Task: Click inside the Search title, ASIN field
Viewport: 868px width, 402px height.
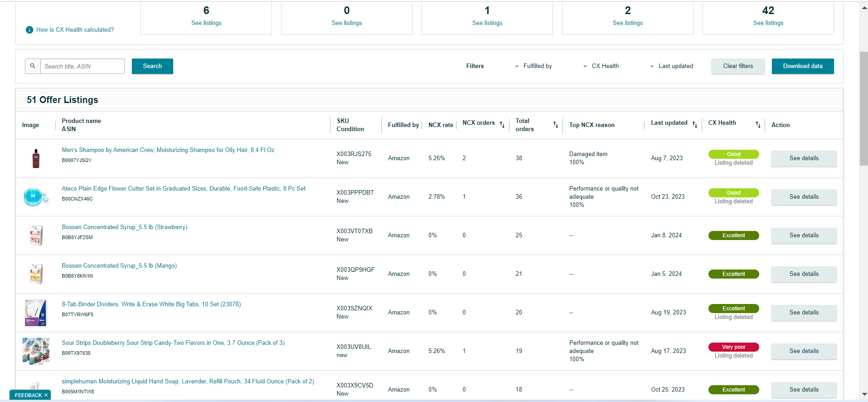Action: pyautogui.click(x=82, y=66)
